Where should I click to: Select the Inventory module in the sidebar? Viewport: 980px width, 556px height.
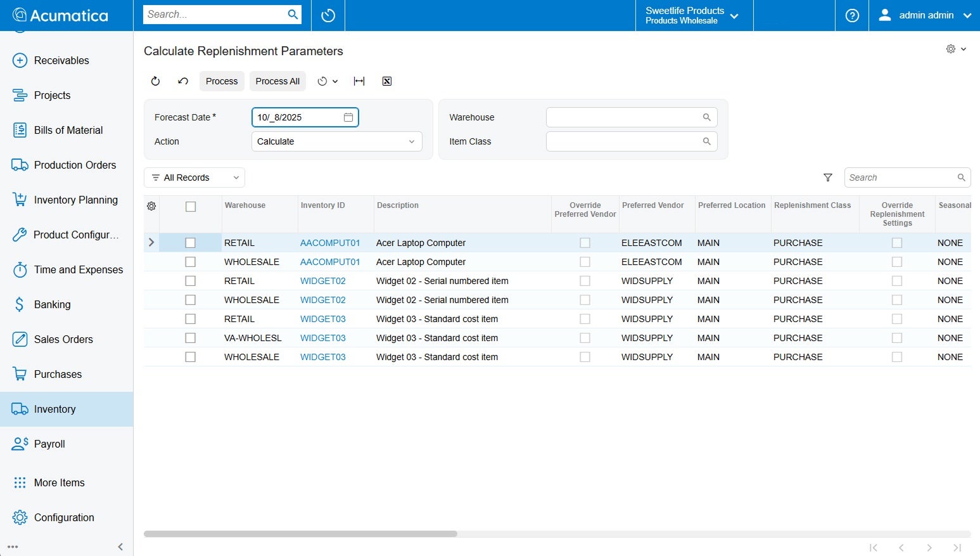click(x=54, y=409)
